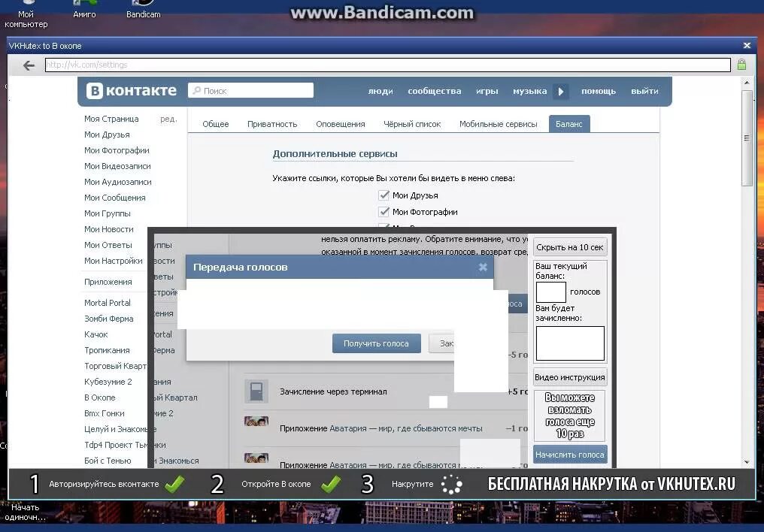Switch to the Общее tab
Viewport: 764px width, 532px height.
pyautogui.click(x=215, y=124)
